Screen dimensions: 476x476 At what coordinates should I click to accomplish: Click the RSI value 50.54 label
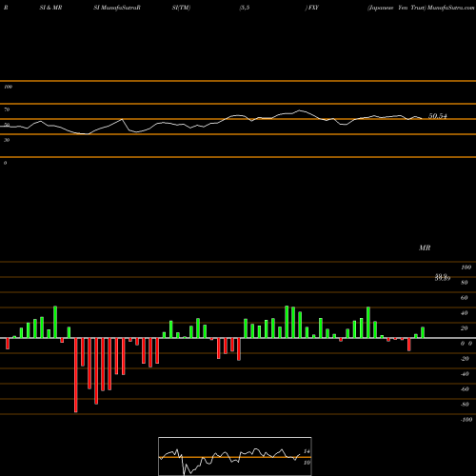(x=438, y=116)
